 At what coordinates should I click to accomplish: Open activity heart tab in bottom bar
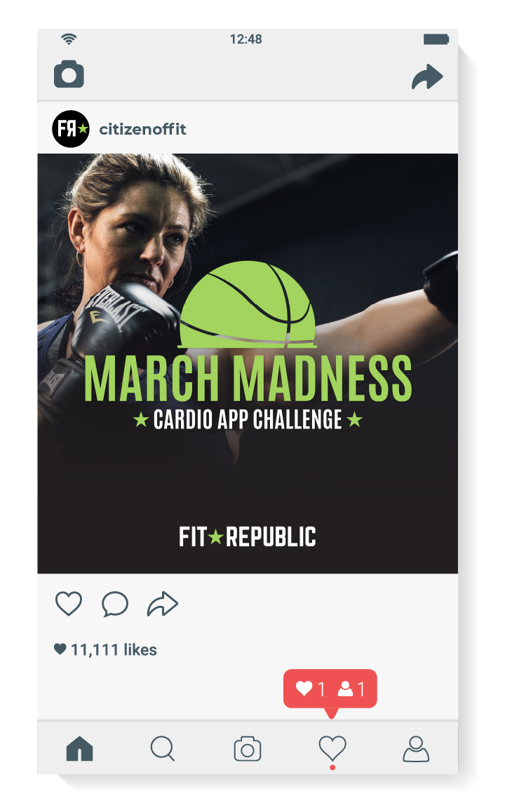click(x=332, y=750)
